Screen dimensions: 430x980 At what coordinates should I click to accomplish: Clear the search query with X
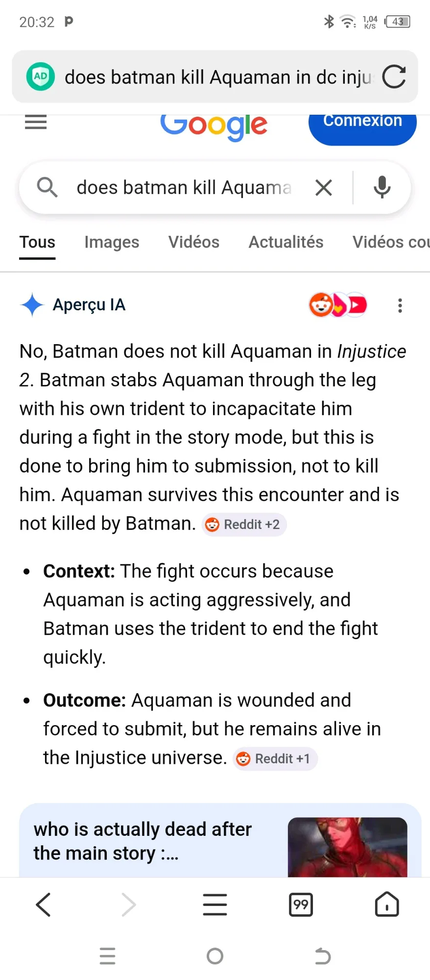click(324, 188)
